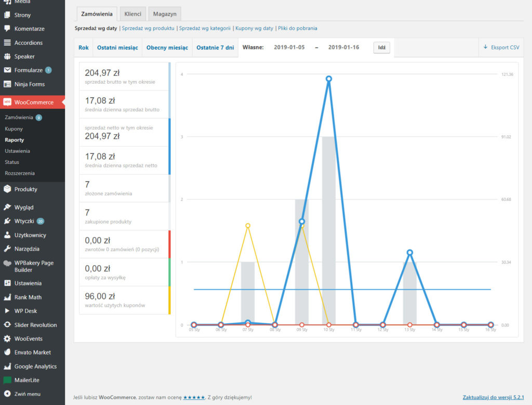Click the WPBakery Page Builder icon
This screenshot has width=532, height=405.
click(7, 263)
